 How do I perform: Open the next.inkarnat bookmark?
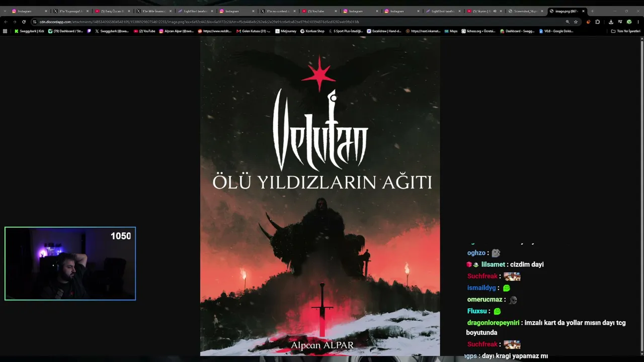coord(423,31)
